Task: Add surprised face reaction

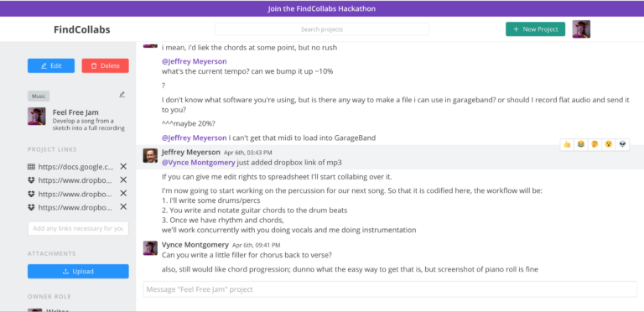Action: coord(608,144)
